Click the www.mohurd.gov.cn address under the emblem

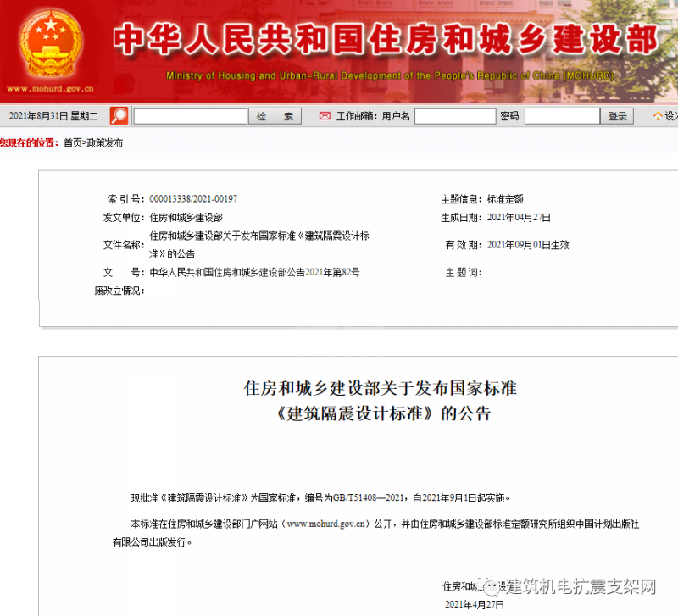pos(50,89)
